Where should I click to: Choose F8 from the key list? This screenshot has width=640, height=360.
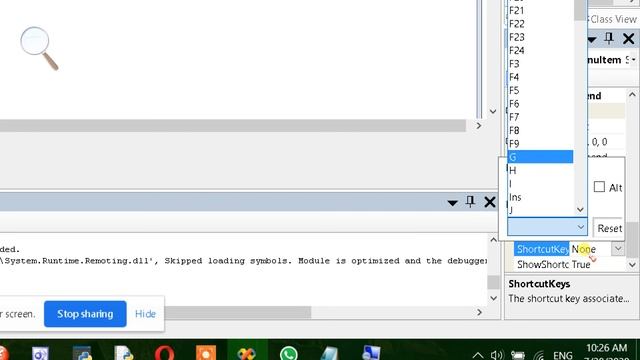pyautogui.click(x=540, y=131)
